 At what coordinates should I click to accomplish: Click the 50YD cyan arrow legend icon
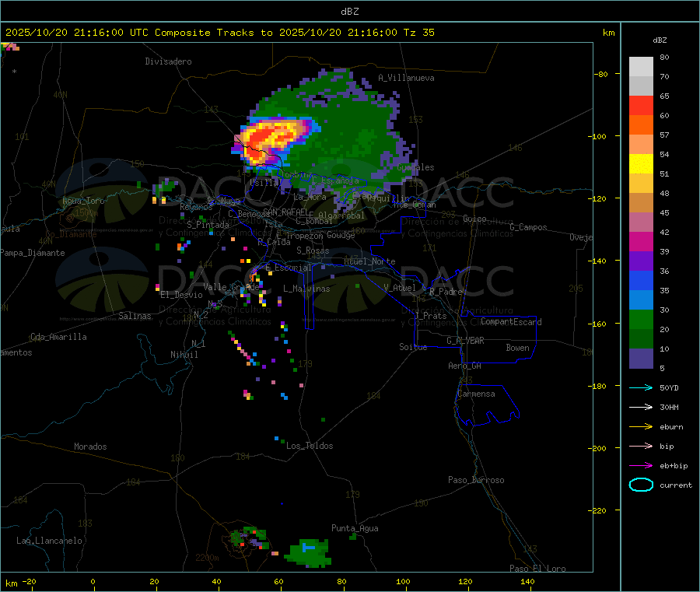(x=641, y=387)
